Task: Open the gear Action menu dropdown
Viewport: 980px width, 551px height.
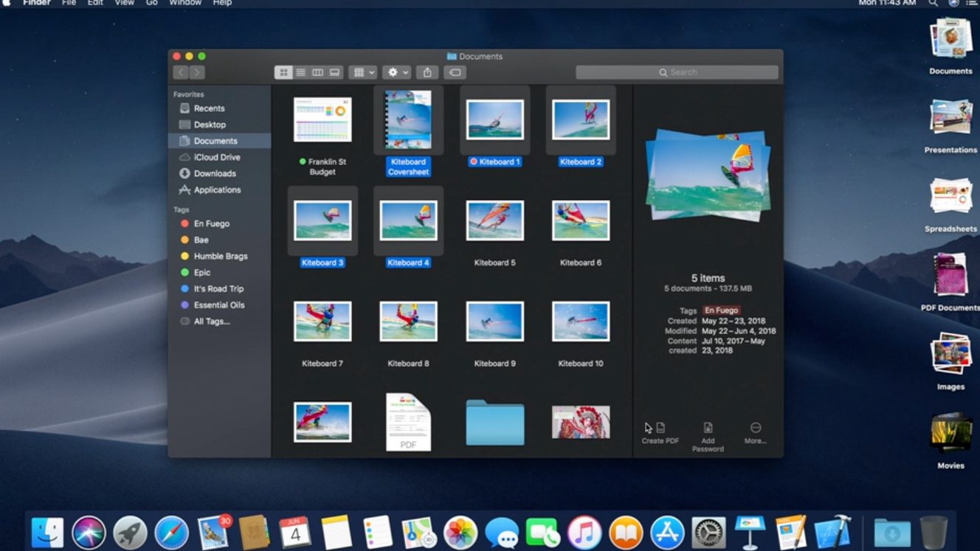Action: pyautogui.click(x=398, y=72)
